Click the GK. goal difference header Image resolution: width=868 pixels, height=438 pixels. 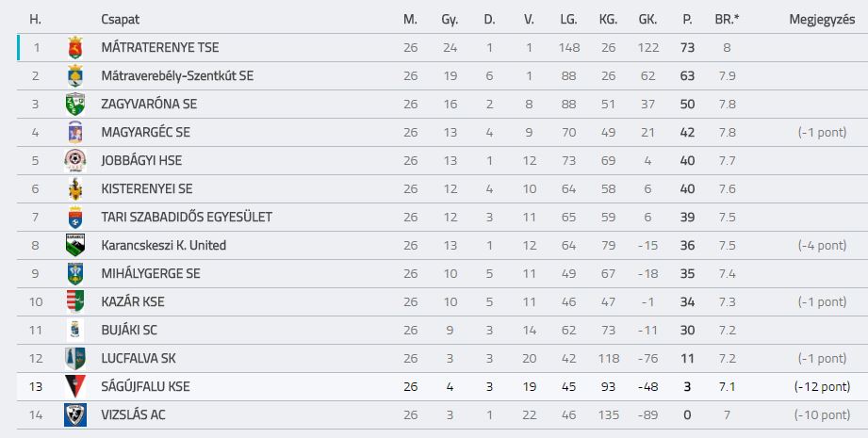click(647, 20)
